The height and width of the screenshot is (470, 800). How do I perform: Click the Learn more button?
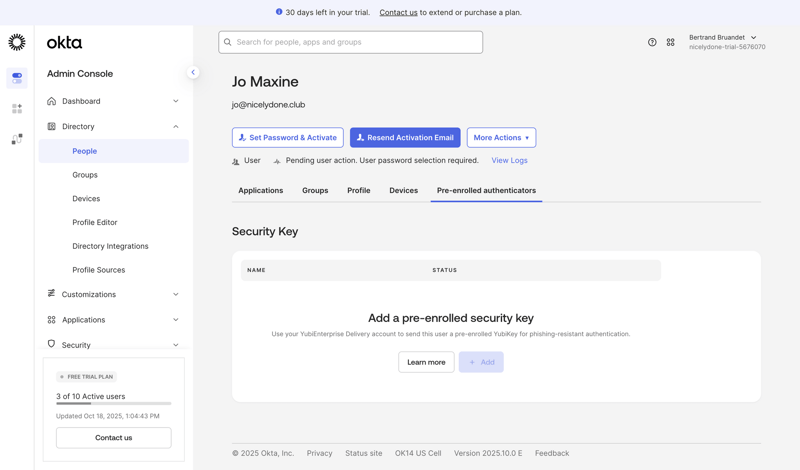(426, 362)
